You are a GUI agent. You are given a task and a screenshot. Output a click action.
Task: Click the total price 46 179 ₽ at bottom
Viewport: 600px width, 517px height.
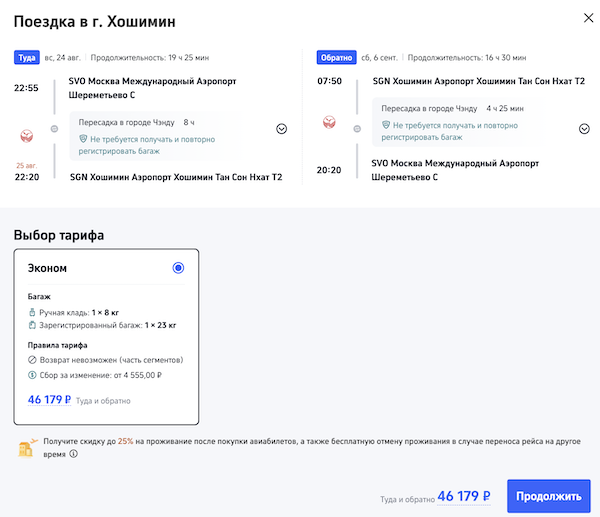tap(463, 496)
